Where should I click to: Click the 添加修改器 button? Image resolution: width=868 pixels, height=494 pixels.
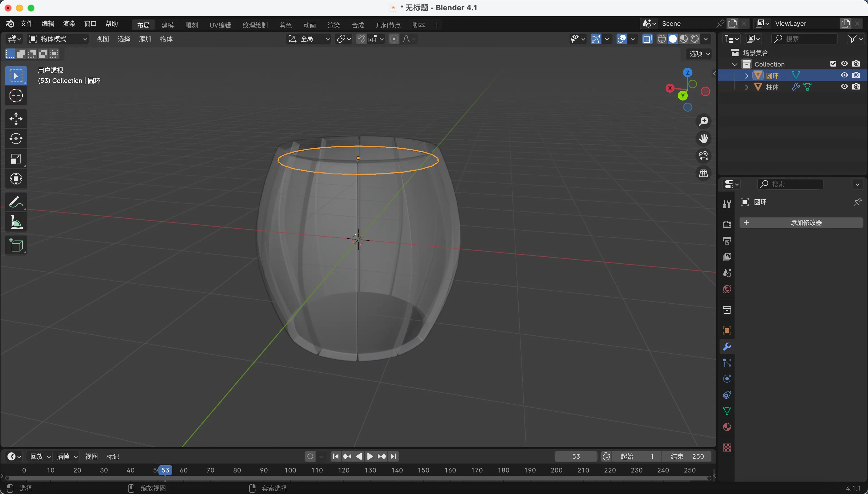tap(801, 223)
